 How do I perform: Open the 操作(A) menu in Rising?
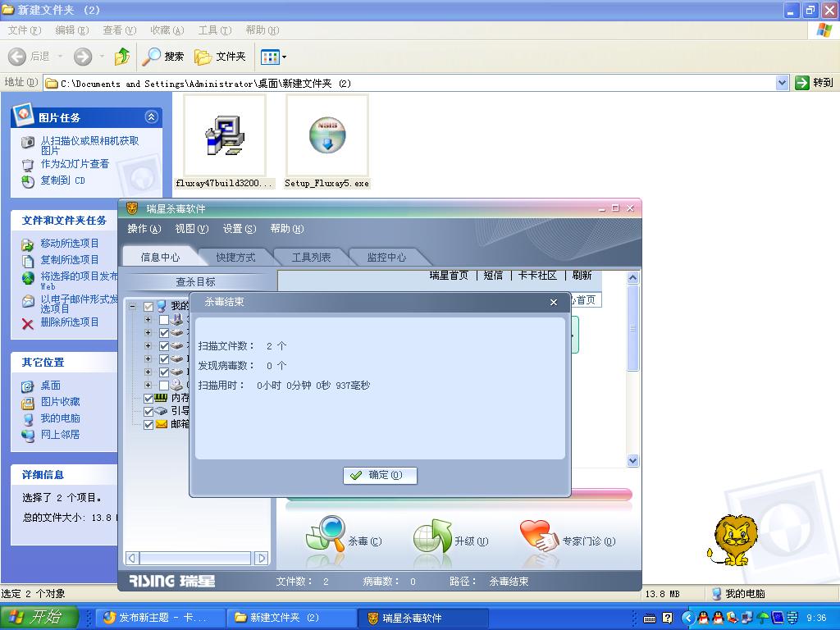[144, 229]
